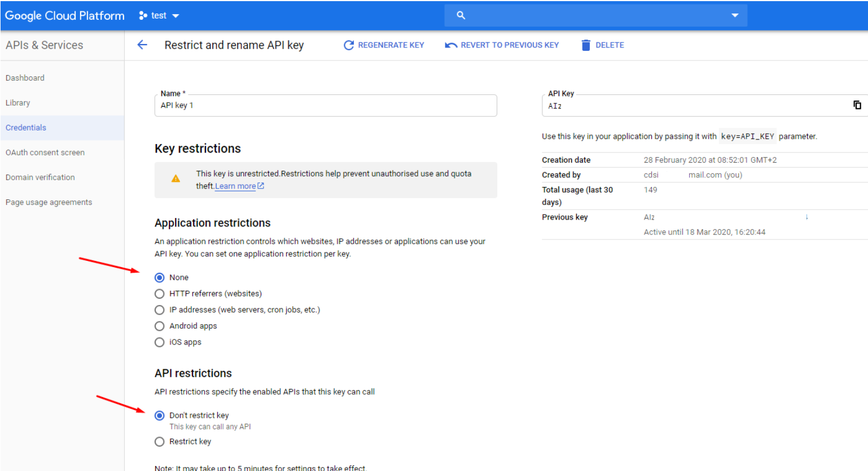
Task: Open Dashboard in the sidebar
Action: point(25,78)
